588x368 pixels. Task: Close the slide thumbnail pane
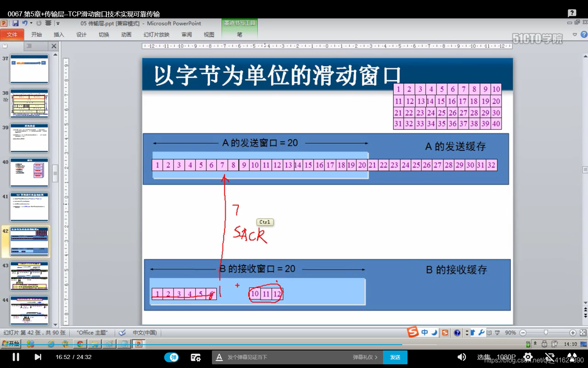click(x=54, y=46)
